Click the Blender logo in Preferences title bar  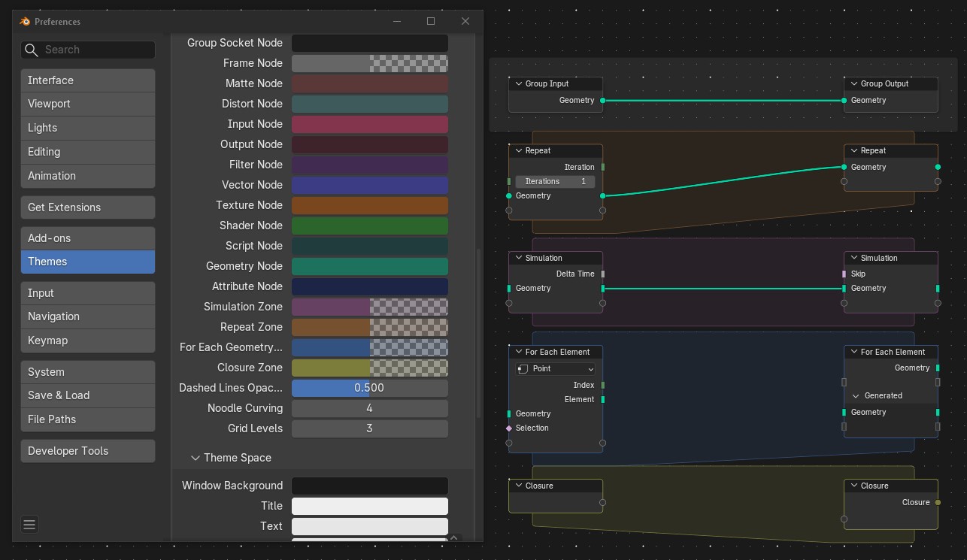coord(25,21)
